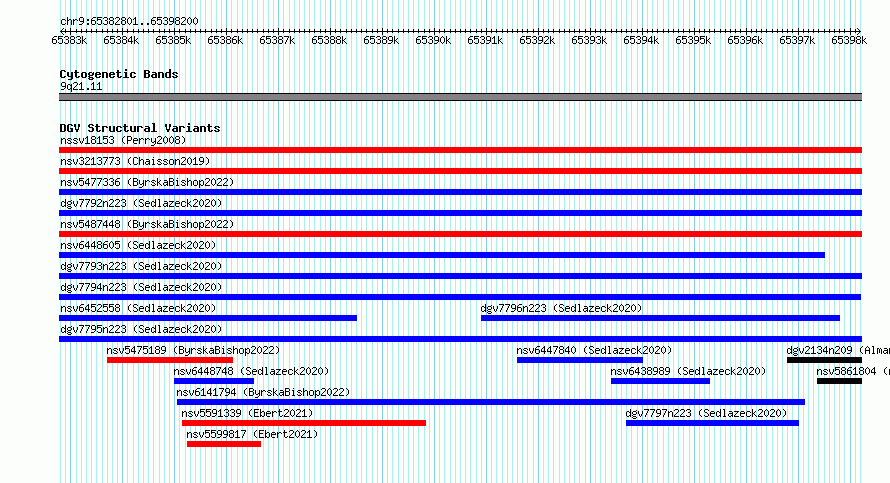Select the long blue bar for nsv6141794

click(x=491, y=402)
